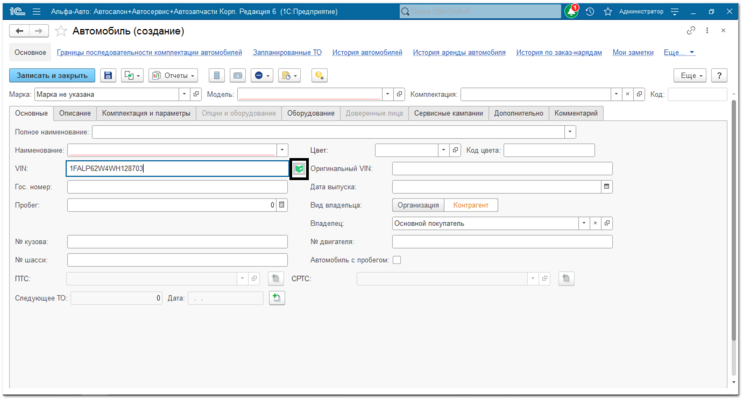
Task: Open the Комплектация record link icon
Action: (639, 94)
